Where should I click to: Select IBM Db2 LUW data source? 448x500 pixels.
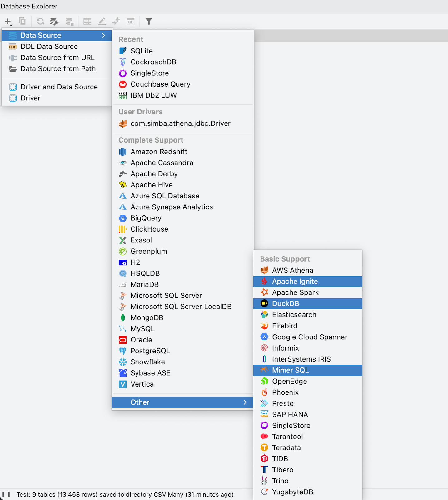(183, 95)
